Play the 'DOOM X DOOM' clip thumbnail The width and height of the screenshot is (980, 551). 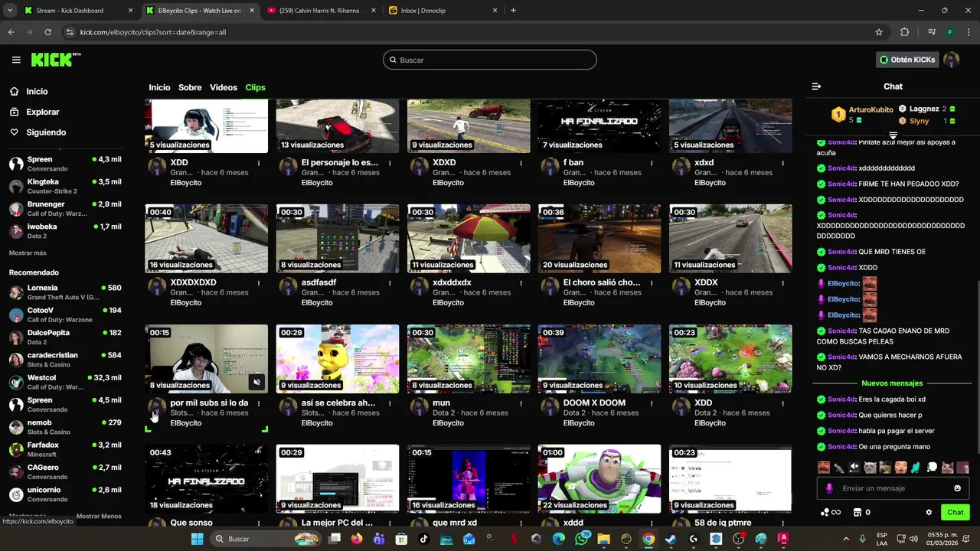click(599, 359)
